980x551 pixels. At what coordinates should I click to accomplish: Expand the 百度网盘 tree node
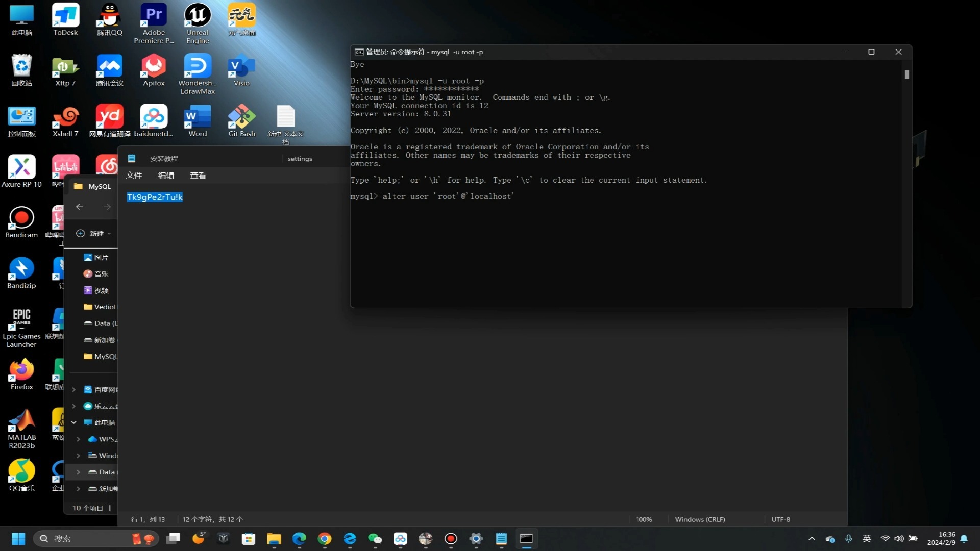[x=73, y=390]
